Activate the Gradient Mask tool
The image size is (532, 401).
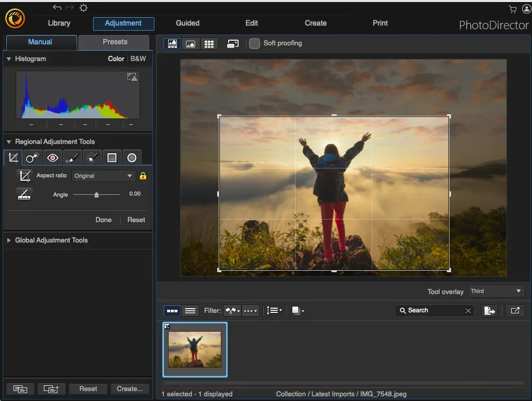pyautogui.click(x=112, y=157)
